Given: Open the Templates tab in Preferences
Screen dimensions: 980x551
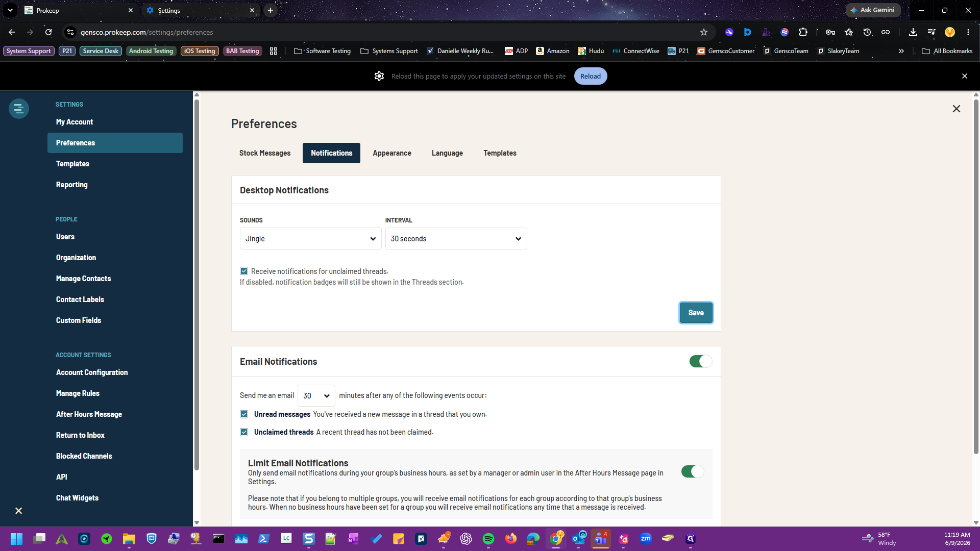Looking at the screenshot, I should pyautogui.click(x=500, y=153).
